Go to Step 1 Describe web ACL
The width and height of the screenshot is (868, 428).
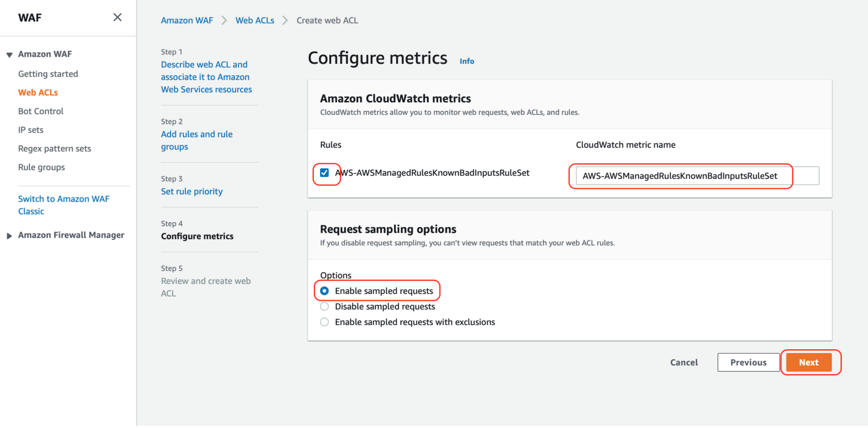tap(206, 77)
